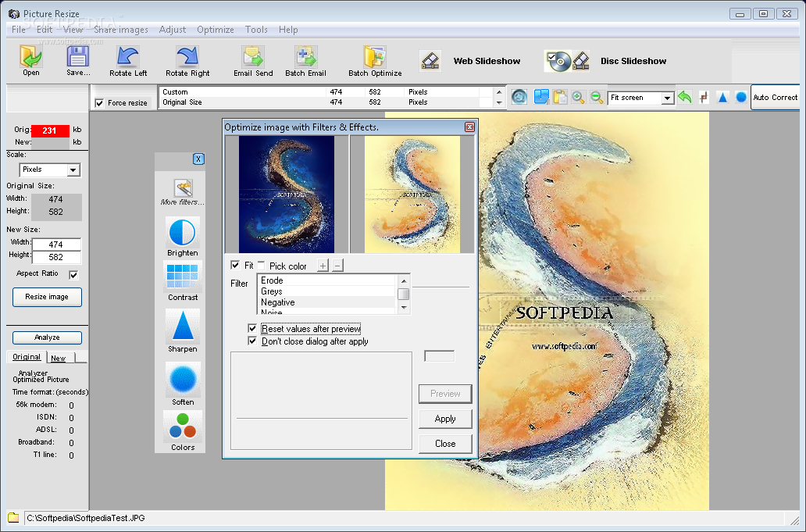Select the Greys filter in list
This screenshot has width=806, height=532.
pos(327,291)
